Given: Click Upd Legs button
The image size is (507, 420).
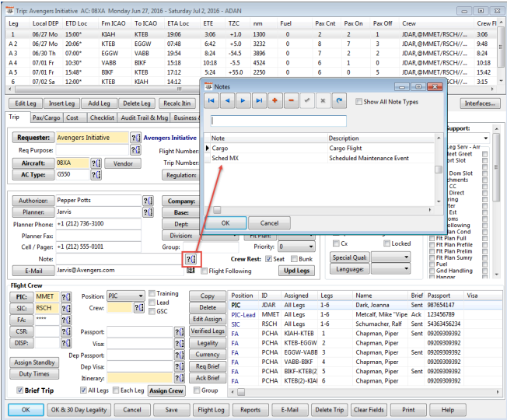Looking at the screenshot, I should (296, 271).
